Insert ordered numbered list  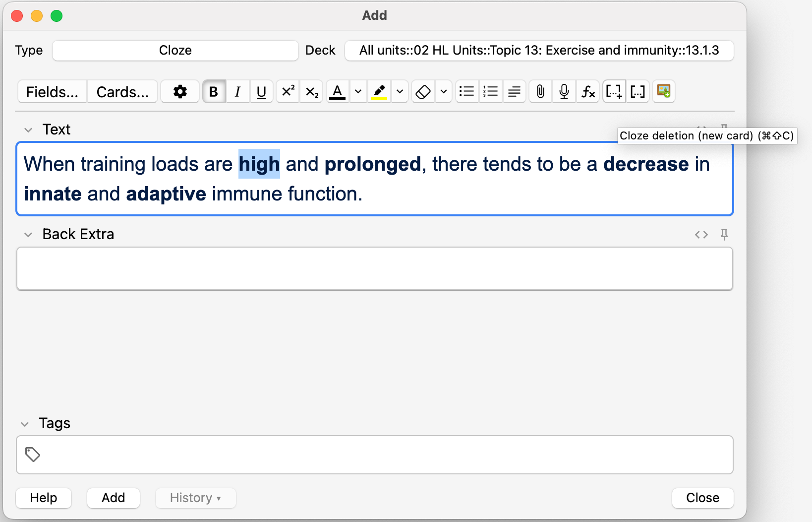[490, 92]
